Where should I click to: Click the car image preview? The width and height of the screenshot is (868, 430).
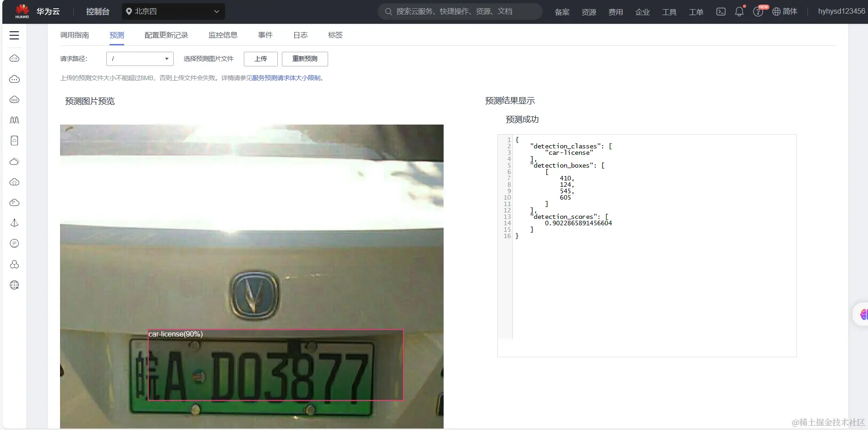[252, 277]
